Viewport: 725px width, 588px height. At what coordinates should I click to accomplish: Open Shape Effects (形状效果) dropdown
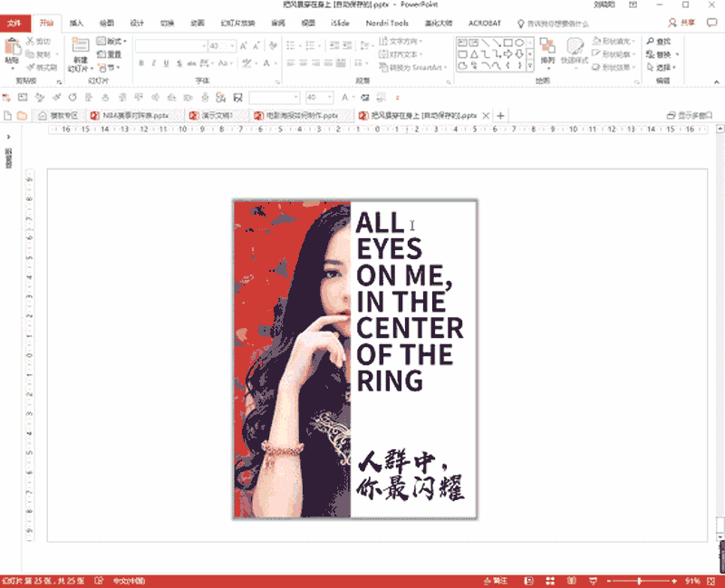tap(614, 67)
